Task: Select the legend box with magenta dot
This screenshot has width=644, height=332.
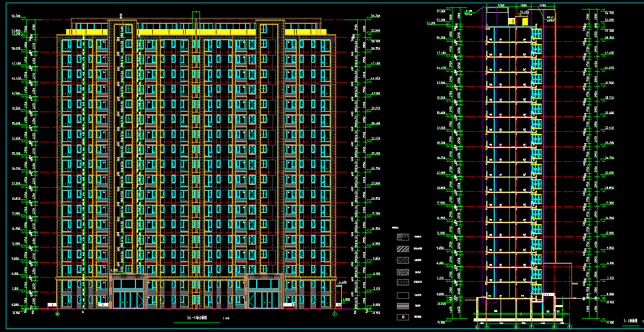Action: [403, 317]
